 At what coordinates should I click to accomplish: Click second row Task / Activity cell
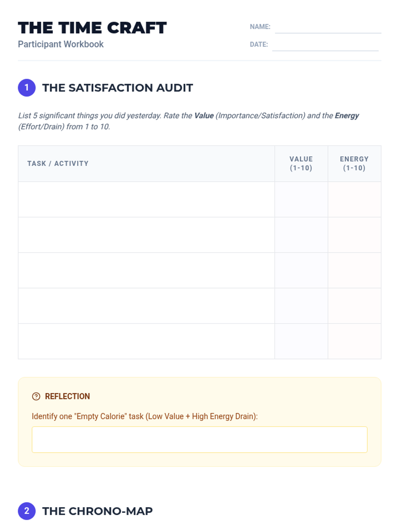[146, 235]
